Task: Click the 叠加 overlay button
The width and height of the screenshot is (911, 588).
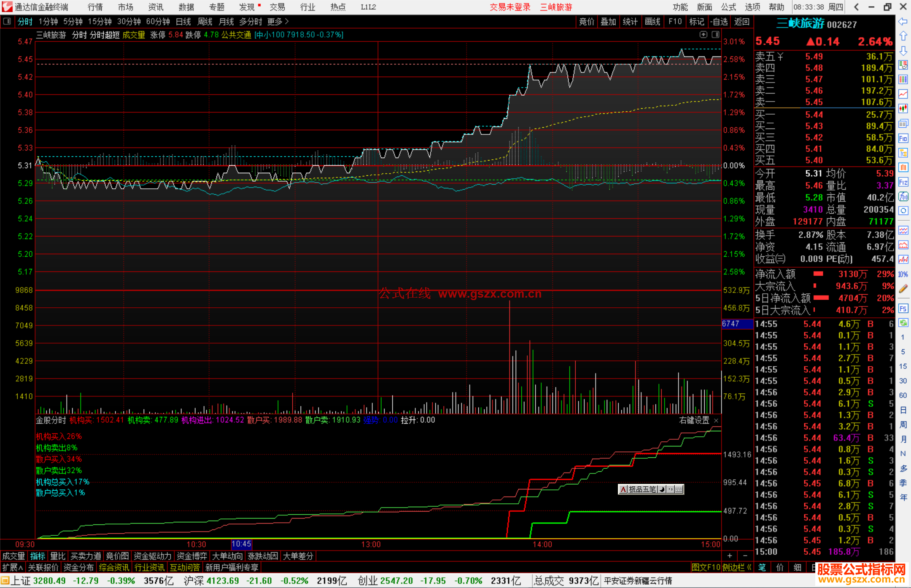Action: (x=608, y=21)
